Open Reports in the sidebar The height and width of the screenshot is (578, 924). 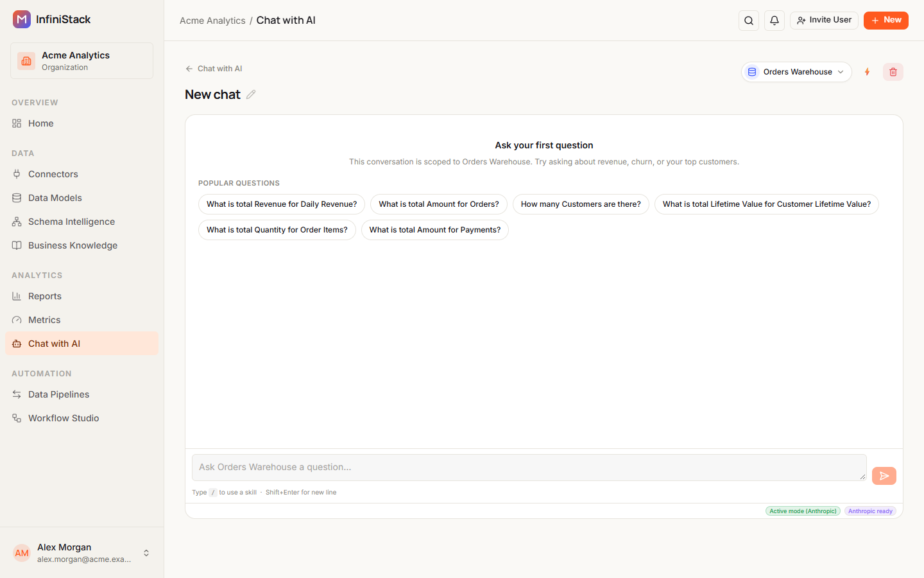[81, 296]
